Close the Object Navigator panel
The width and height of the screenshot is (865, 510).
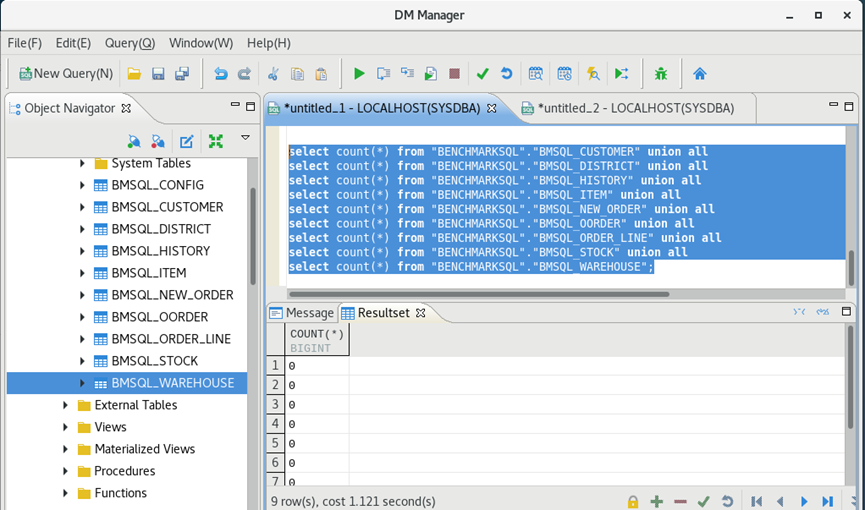point(126,108)
